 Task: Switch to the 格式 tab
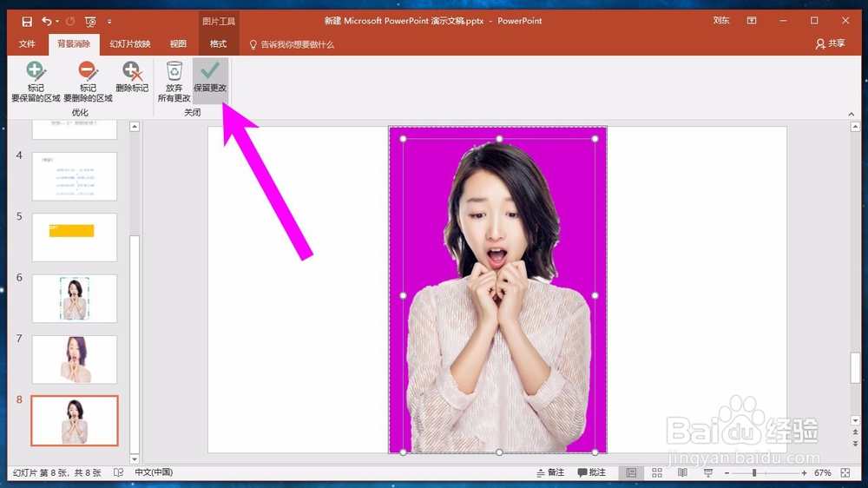coord(218,43)
